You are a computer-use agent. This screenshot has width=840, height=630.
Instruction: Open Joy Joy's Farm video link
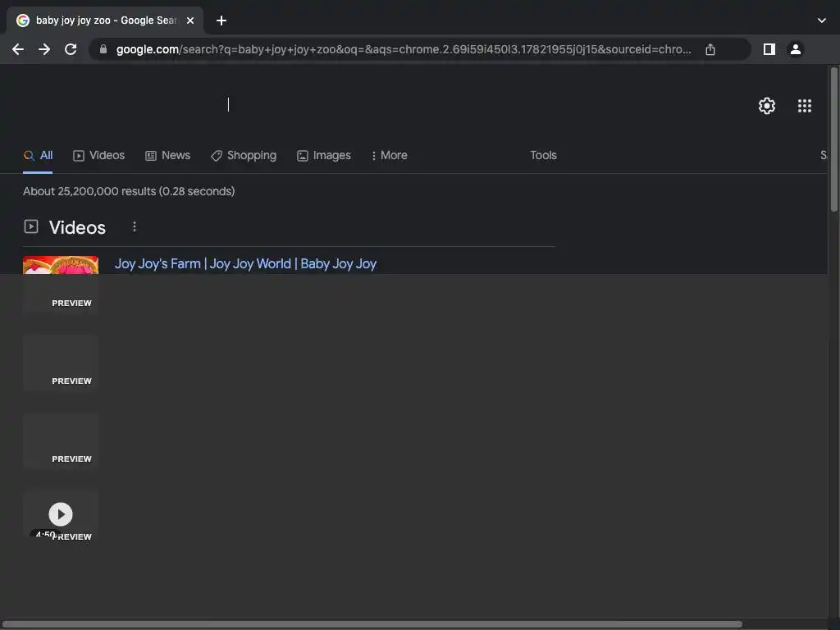pos(245,263)
